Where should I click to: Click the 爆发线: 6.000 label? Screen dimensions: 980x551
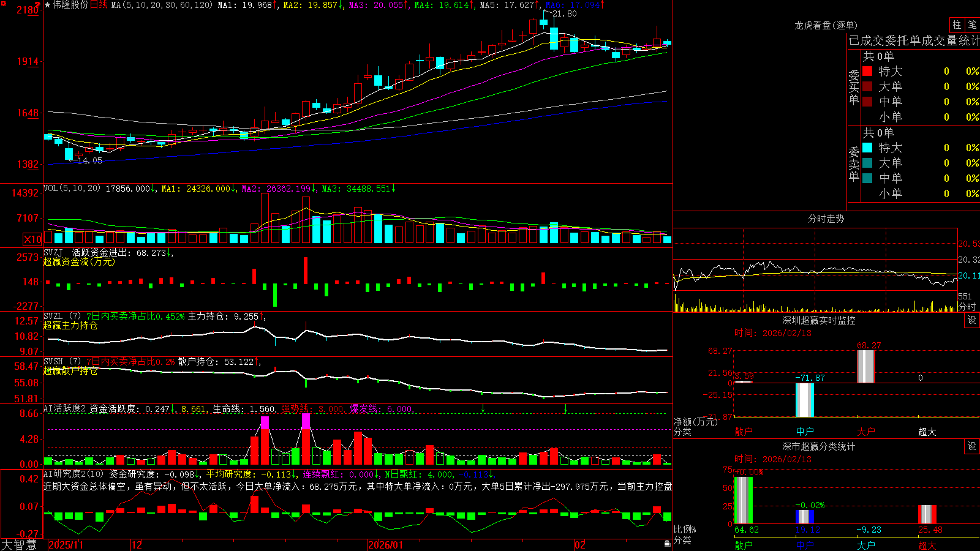click(x=381, y=408)
